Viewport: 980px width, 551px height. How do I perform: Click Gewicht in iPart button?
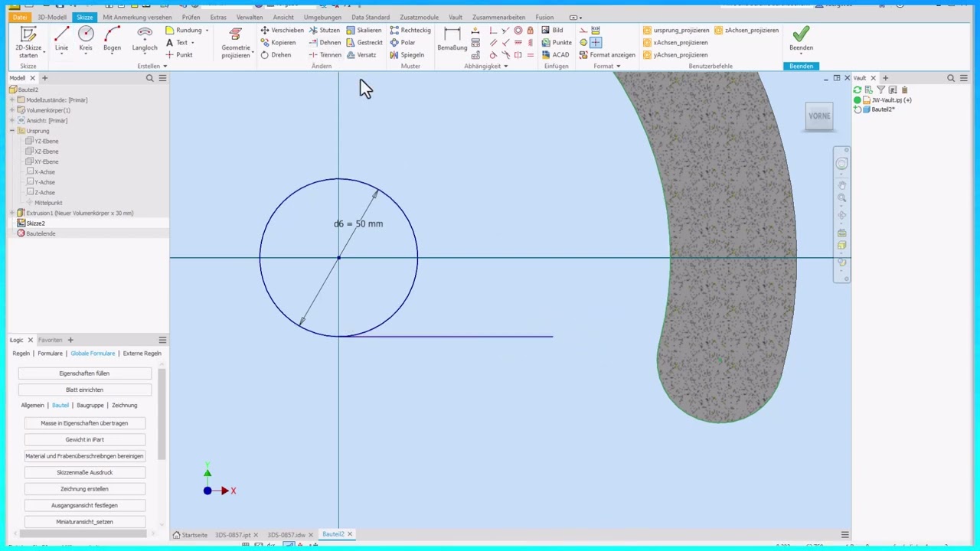[84, 440]
